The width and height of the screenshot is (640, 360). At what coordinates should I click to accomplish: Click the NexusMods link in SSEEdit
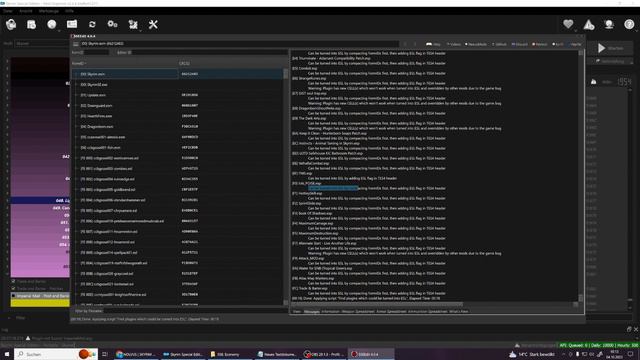pos(476,44)
